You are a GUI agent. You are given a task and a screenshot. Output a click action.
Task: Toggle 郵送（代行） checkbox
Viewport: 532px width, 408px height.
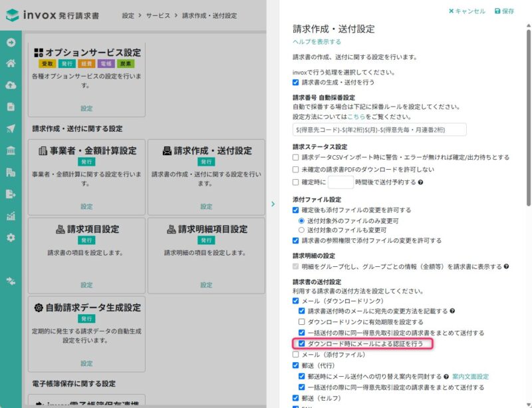click(x=295, y=365)
